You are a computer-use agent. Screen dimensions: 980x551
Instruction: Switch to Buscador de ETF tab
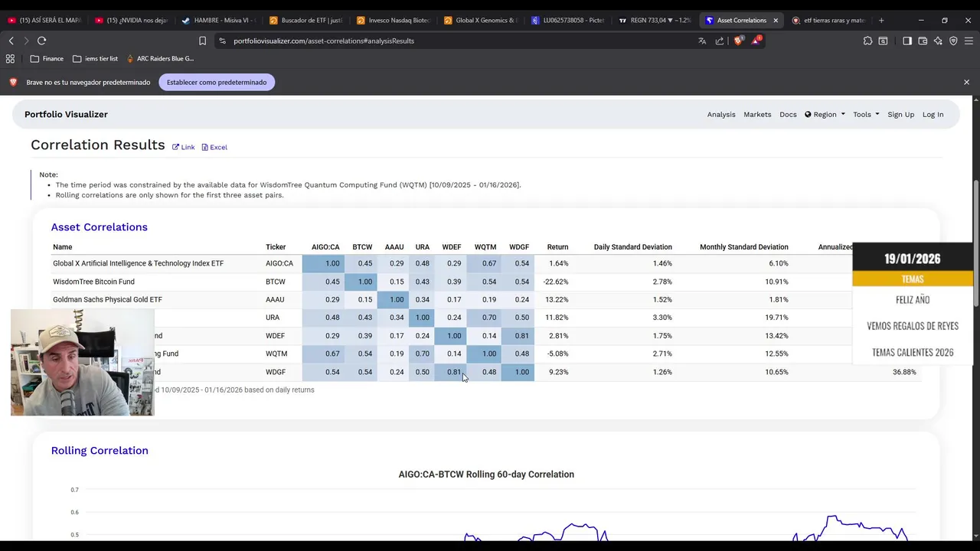305,21
